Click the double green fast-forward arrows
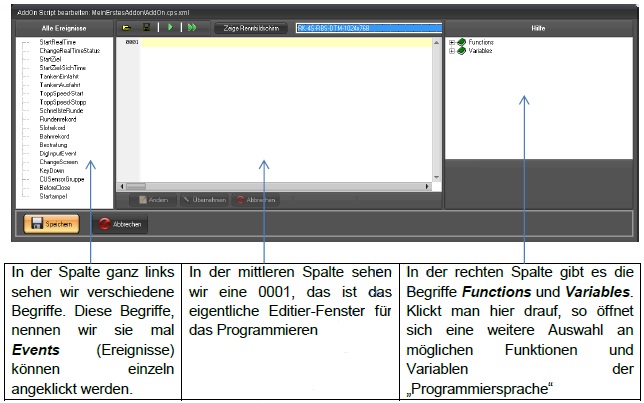This screenshot has height=403, width=644. [x=192, y=28]
